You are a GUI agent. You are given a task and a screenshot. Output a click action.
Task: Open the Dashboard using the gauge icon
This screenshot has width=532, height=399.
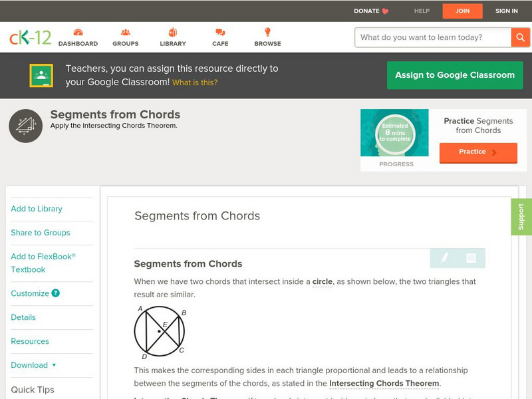tap(80, 31)
